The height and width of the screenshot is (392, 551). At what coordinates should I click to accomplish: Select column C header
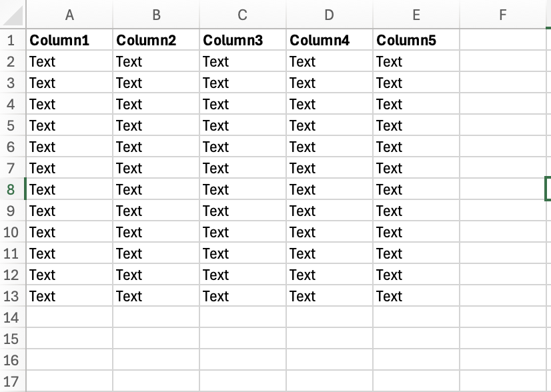pos(243,15)
